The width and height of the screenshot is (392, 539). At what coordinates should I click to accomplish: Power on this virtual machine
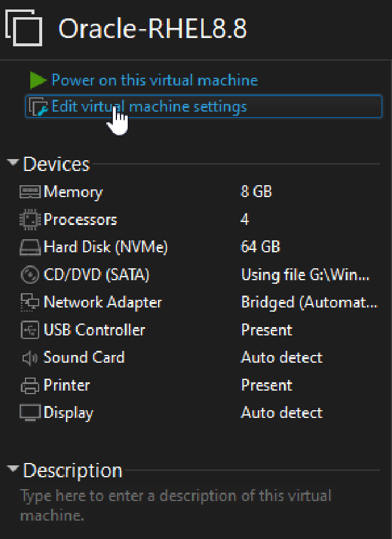pos(154,80)
